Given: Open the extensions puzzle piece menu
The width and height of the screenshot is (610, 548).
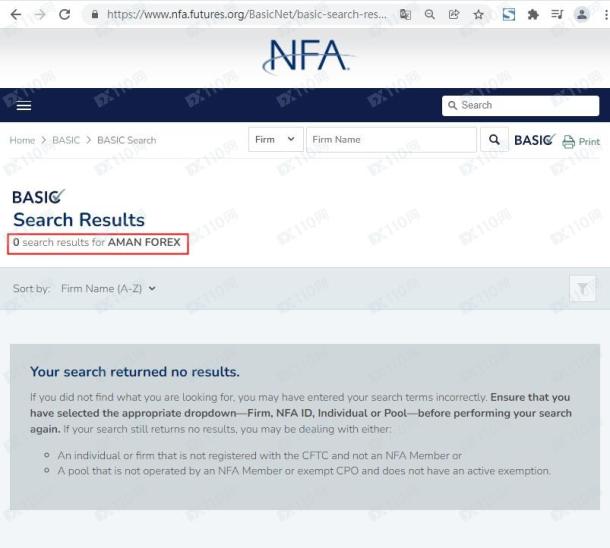Looking at the screenshot, I should point(533,15).
